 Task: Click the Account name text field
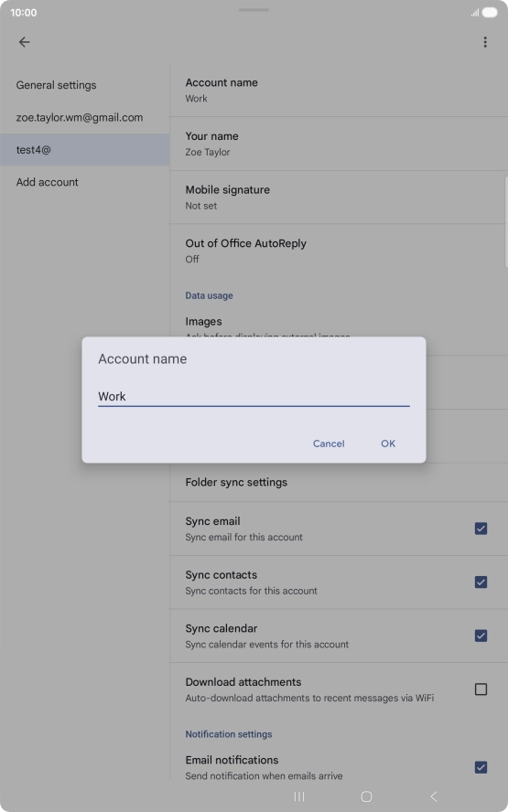(x=254, y=397)
